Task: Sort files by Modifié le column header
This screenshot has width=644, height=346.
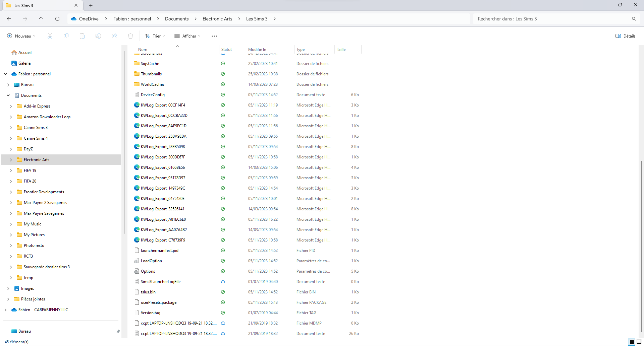Action: point(257,50)
